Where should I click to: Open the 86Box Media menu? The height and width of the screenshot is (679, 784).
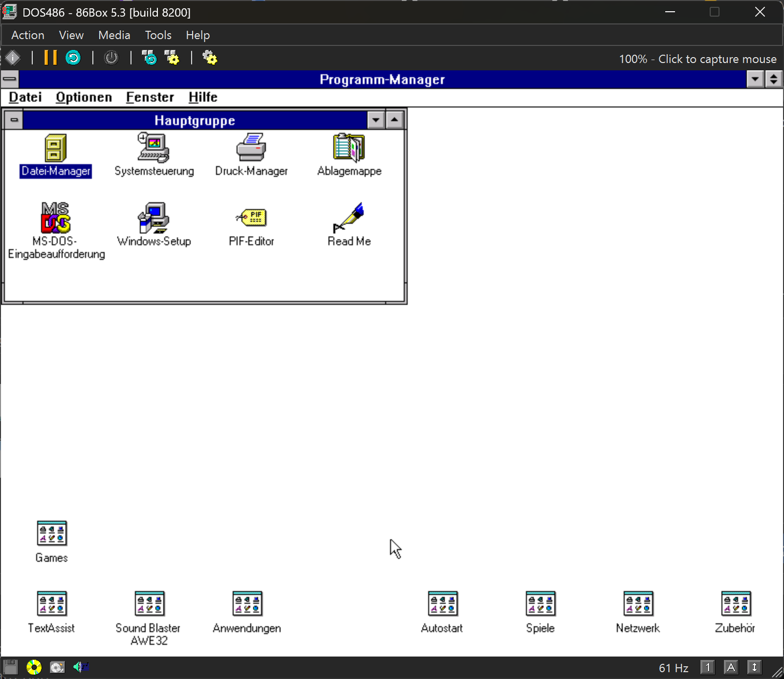coord(114,35)
